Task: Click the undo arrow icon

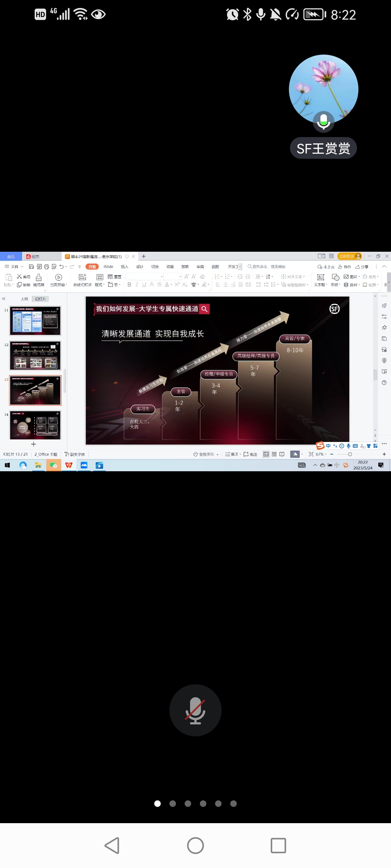Action: point(62,267)
